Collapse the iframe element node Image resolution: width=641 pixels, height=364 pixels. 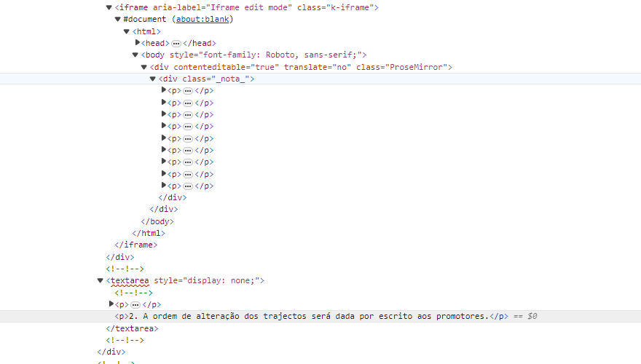tap(109, 7)
